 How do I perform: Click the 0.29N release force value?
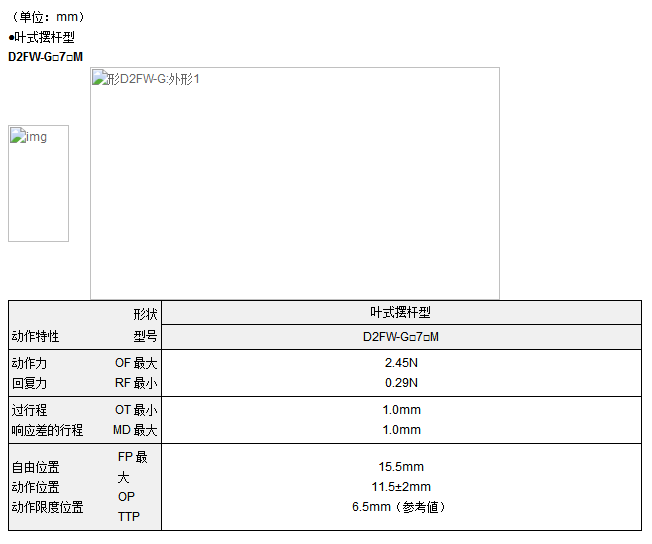[x=400, y=383]
